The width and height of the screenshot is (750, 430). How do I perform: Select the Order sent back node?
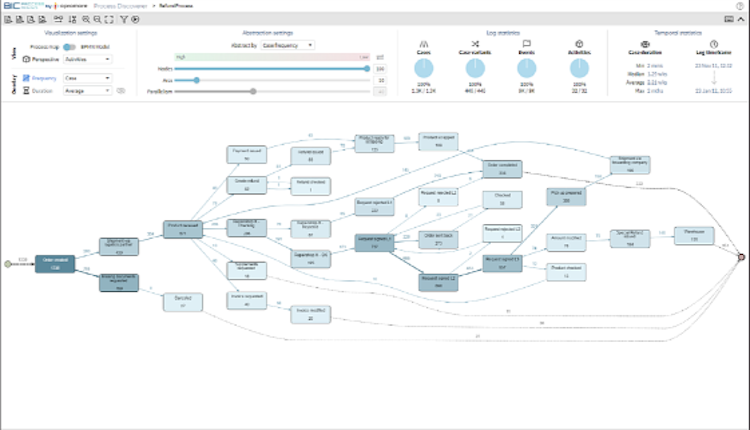pos(438,240)
